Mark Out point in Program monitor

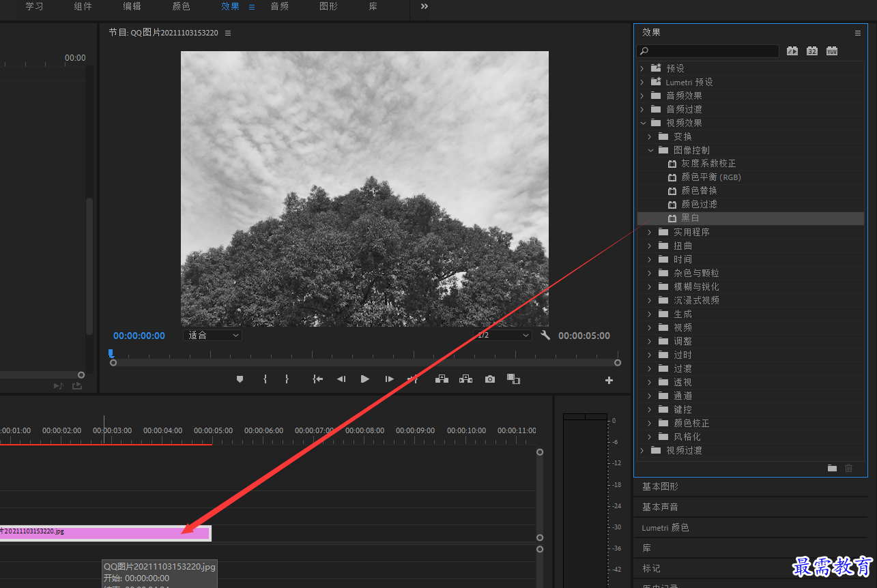tap(287, 379)
